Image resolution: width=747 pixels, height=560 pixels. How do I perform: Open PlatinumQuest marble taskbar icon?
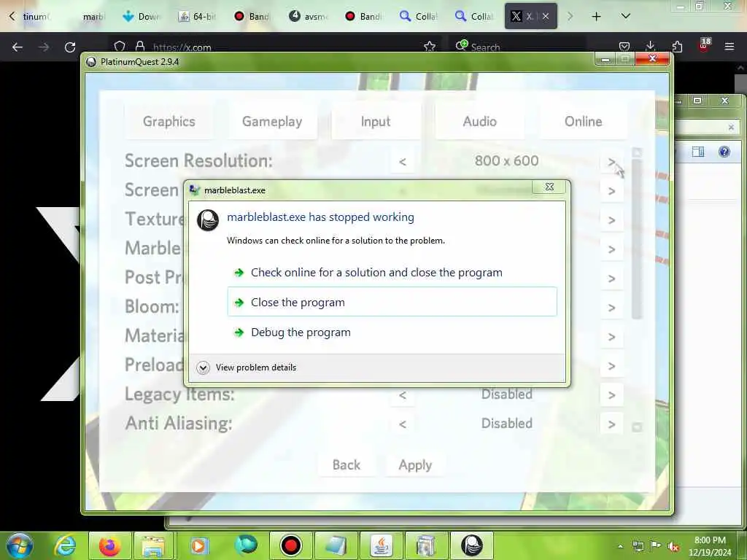click(x=472, y=545)
